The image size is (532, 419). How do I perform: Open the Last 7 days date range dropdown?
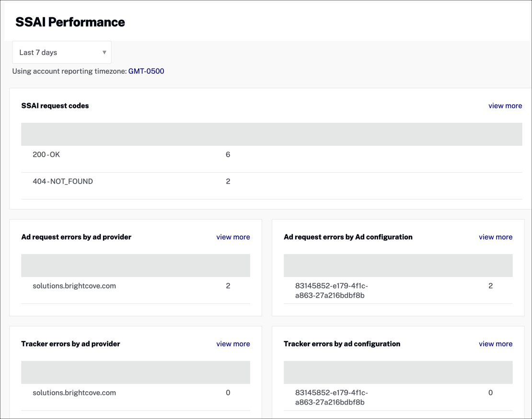coord(61,52)
